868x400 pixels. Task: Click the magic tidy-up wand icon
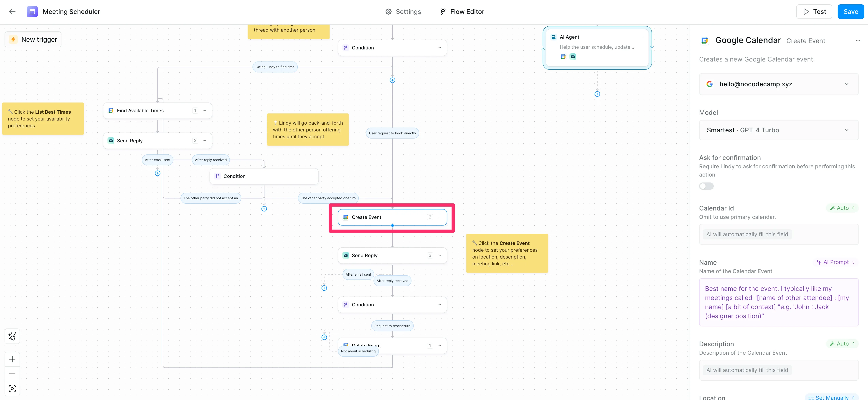click(x=13, y=336)
